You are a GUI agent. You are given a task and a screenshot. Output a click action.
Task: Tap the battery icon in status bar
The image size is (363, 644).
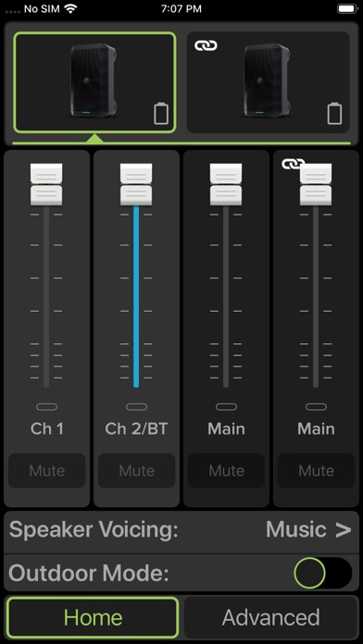tap(347, 8)
